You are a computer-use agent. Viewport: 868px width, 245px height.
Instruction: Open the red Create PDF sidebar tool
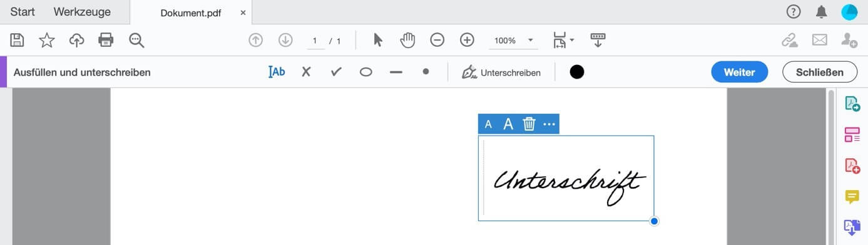click(x=852, y=166)
